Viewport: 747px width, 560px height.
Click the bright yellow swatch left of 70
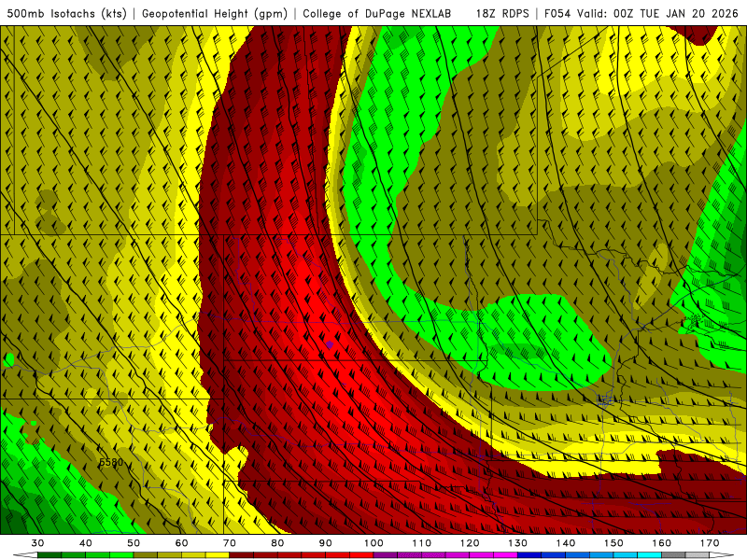tap(218, 555)
